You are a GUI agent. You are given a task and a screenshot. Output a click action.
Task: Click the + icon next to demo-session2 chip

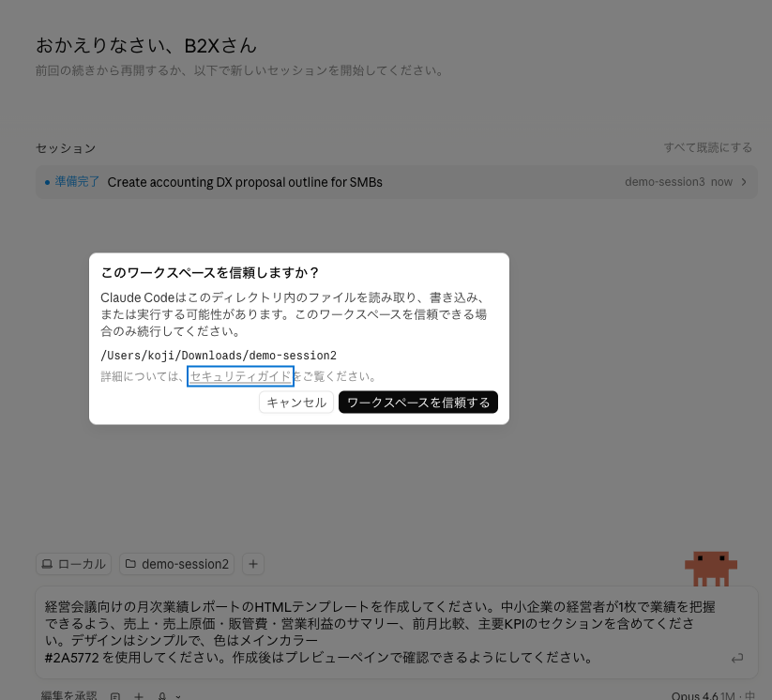click(252, 564)
